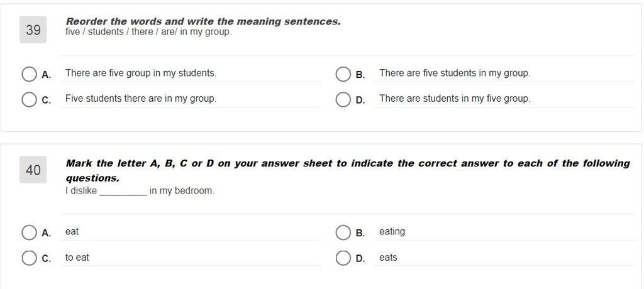Click the answer text 'eating'

click(x=392, y=232)
